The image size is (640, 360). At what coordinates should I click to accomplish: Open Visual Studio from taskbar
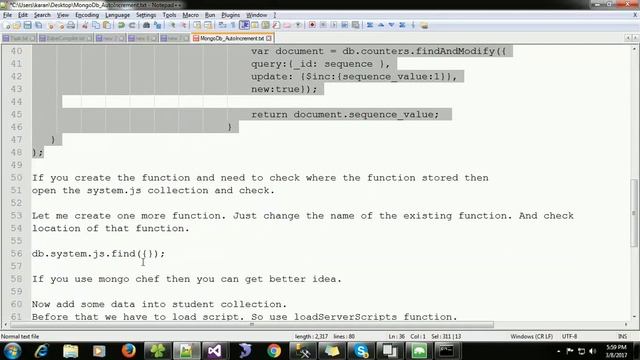point(215,351)
